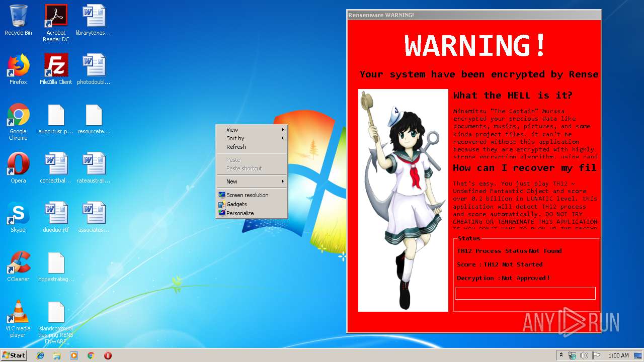Click the large WARNING! heading
This screenshot has height=362, width=644.
475,45
